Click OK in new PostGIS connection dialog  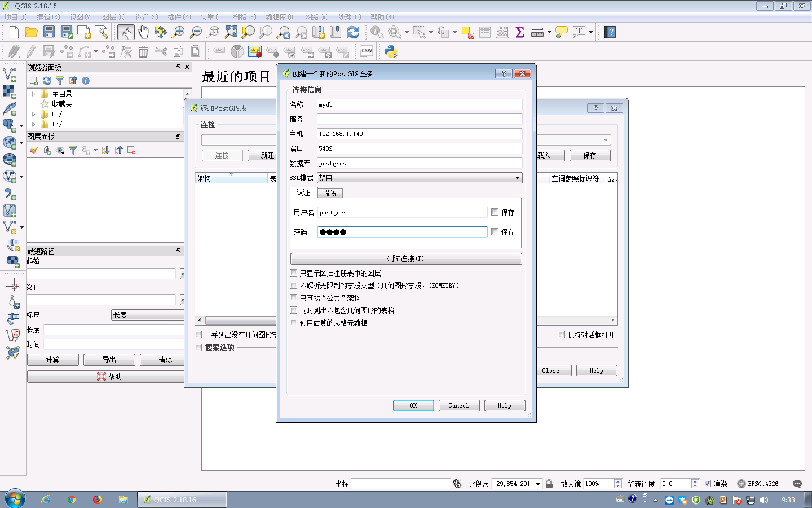coord(413,405)
